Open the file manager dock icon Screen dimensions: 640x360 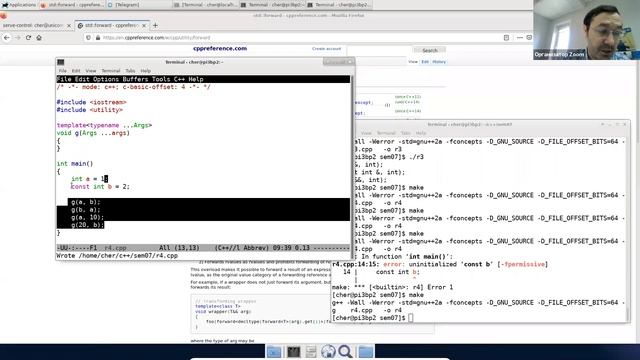274,351
